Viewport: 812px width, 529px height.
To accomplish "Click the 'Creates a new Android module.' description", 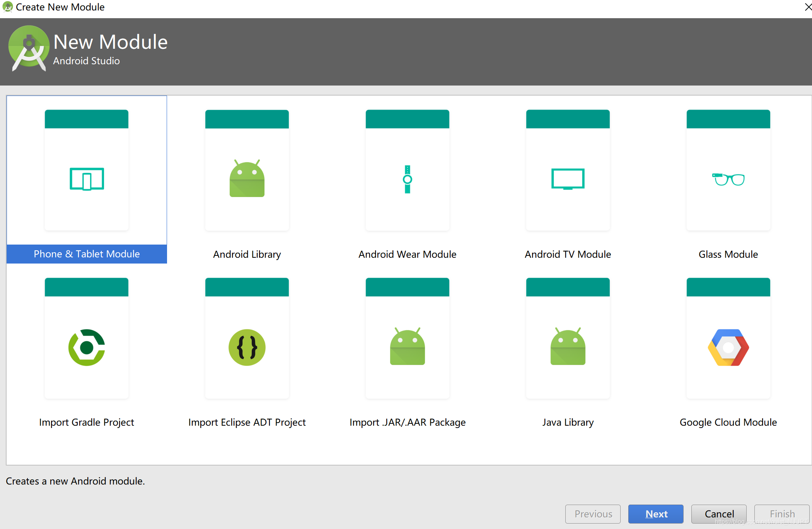I will point(75,481).
